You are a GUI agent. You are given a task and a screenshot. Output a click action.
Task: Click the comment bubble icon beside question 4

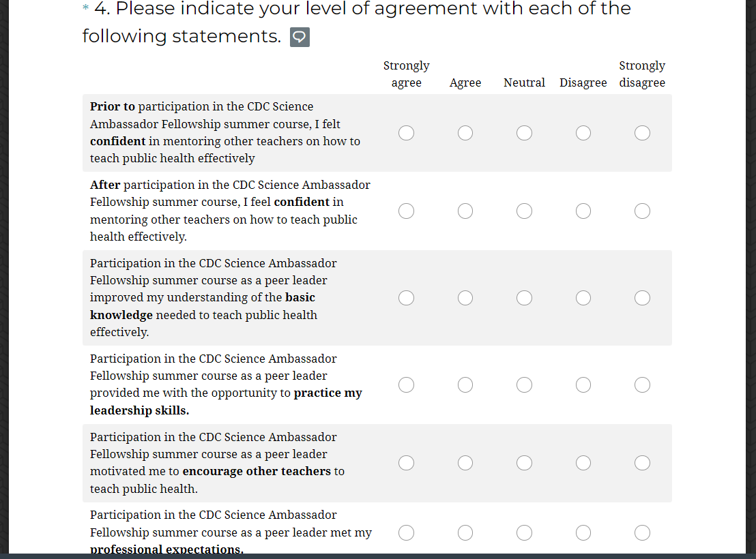pyautogui.click(x=300, y=37)
